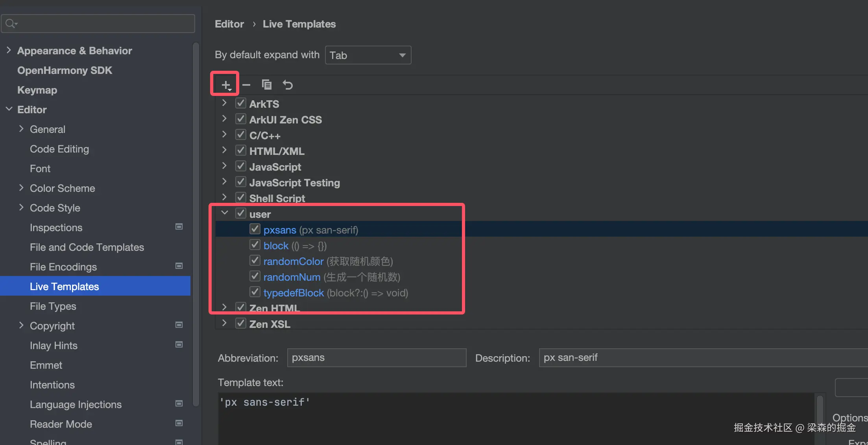The width and height of the screenshot is (868, 445).
Task: Click the project-level icon next to Inspections
Action: [179, 227]
